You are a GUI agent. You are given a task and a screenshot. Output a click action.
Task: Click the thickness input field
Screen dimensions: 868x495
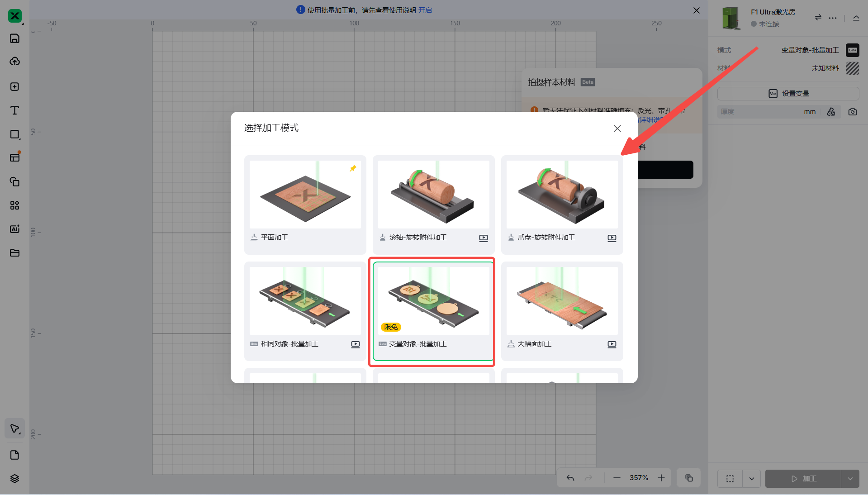(760, 112)
